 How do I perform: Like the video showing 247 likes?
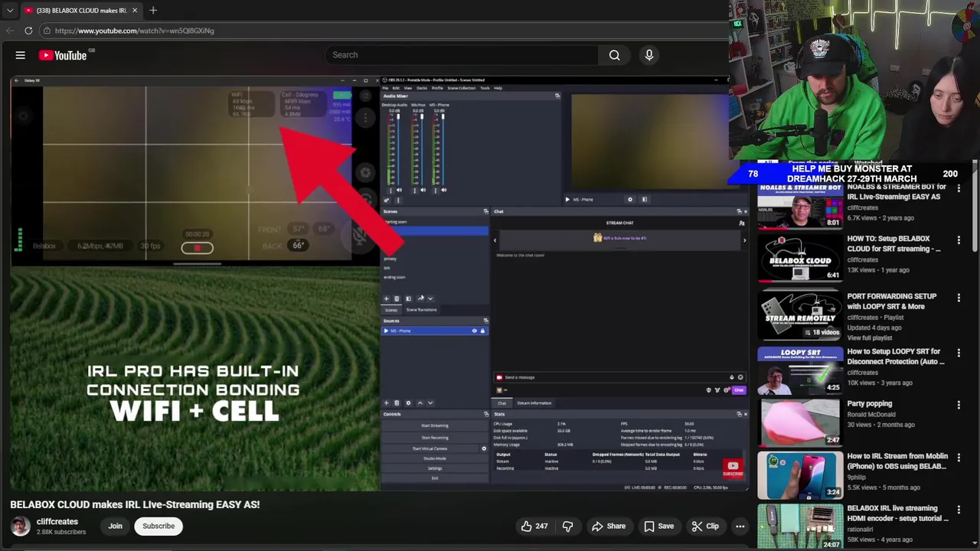click(534, 526)
